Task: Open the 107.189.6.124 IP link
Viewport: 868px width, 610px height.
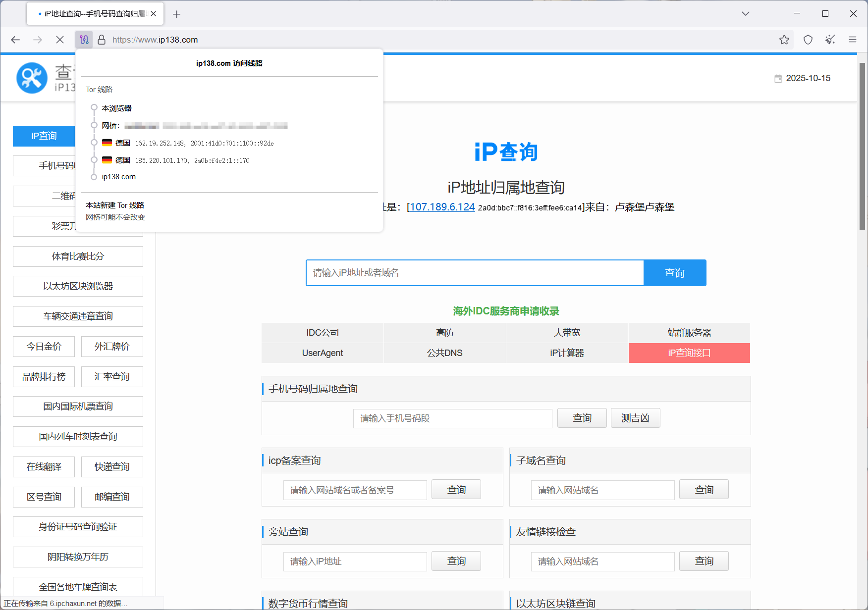Action: [442, 207]
